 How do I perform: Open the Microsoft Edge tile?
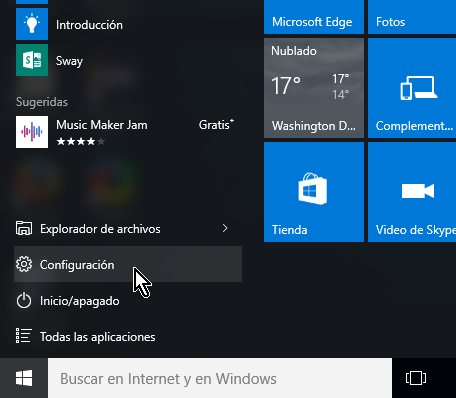314,17
